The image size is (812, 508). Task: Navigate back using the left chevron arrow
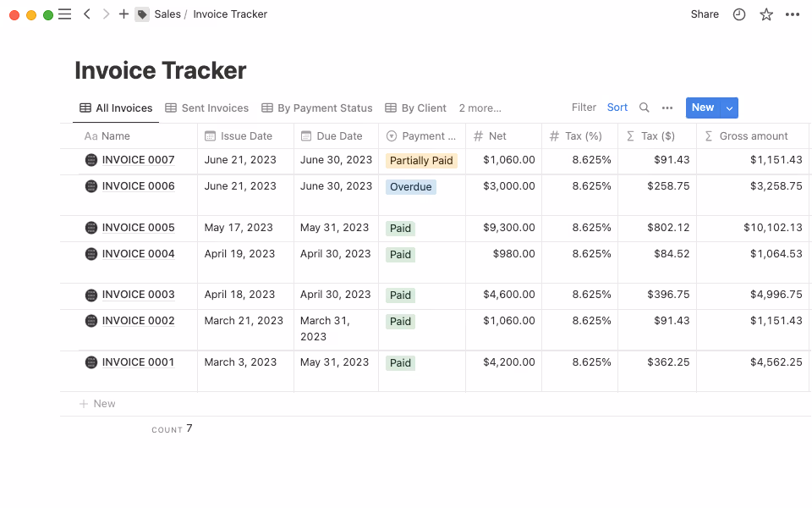pos(87,14)
